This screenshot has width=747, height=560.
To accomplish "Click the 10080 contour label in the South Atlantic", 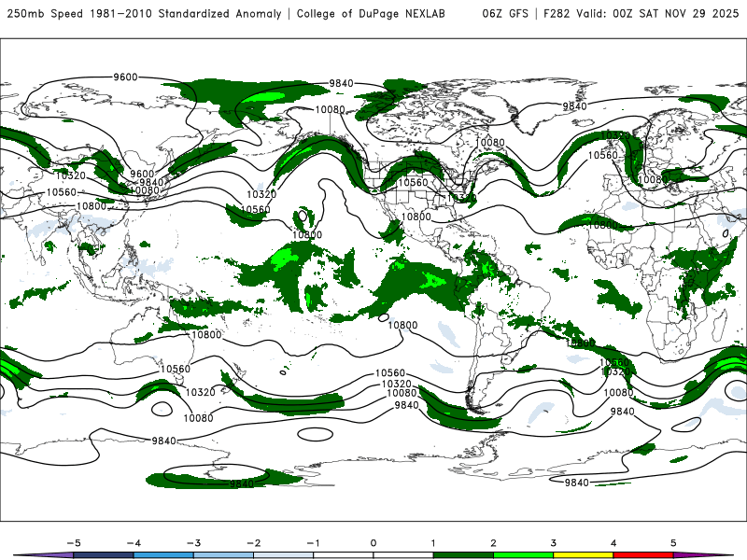I will (x=618, y=393).
